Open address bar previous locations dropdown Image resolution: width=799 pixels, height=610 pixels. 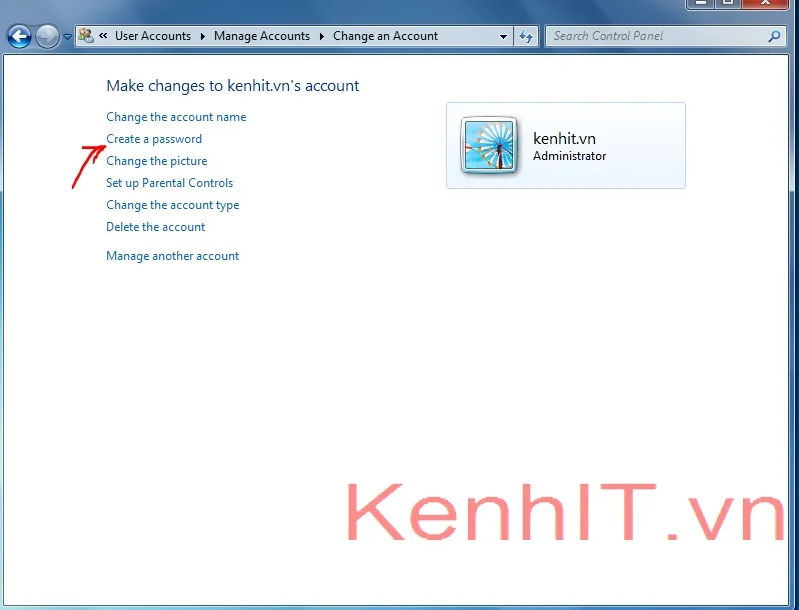(x=504, y=36)
